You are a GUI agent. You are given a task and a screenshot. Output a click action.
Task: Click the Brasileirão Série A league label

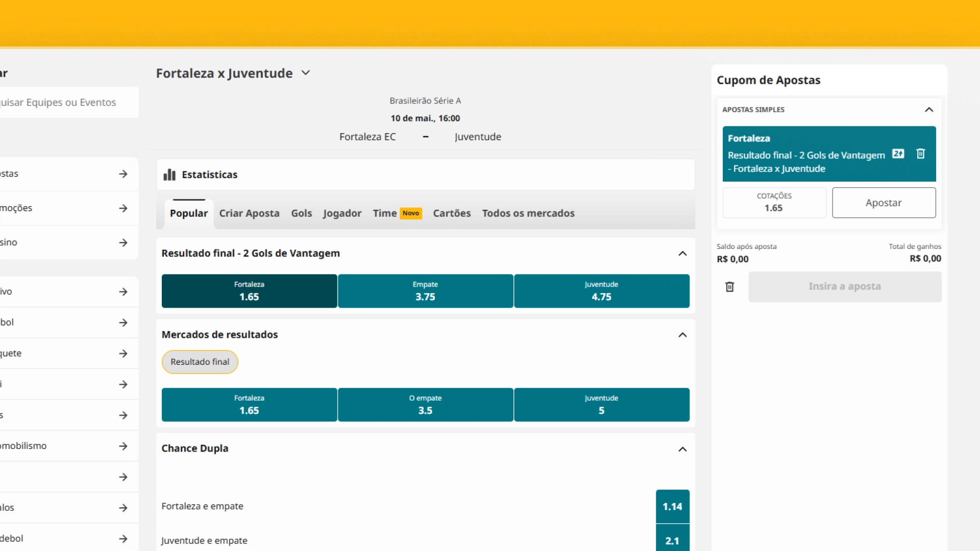click(425, 101)
